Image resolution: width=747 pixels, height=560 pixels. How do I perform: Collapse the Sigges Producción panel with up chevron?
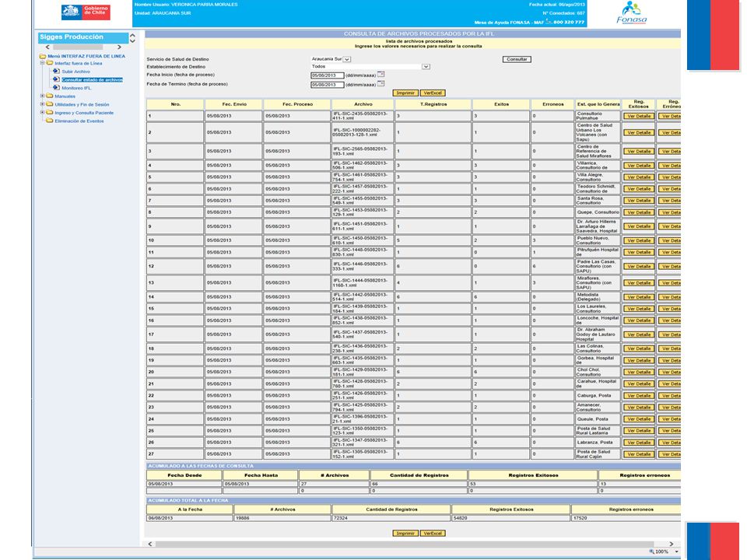pyautogui.click(x=132, y=35)
